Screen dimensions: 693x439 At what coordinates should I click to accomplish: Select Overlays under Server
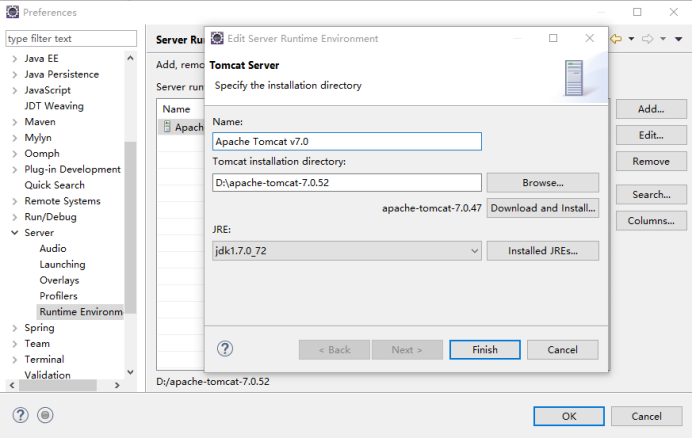(x=59, y=280)
